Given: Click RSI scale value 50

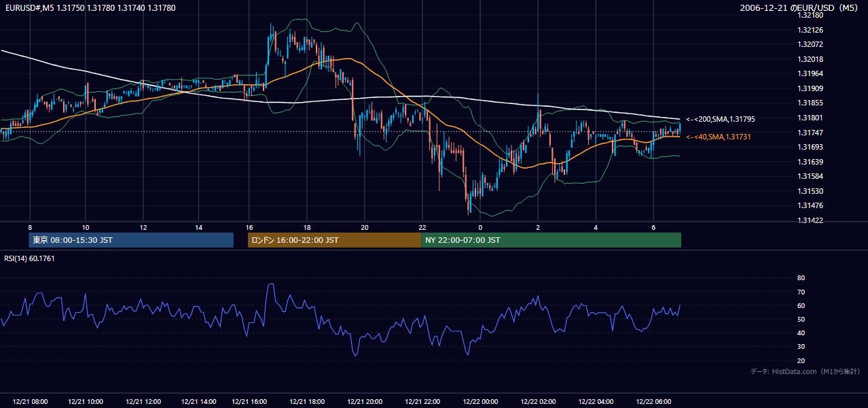Looking at the screenshot, I should pyautogui.click(x=801, y=319).
